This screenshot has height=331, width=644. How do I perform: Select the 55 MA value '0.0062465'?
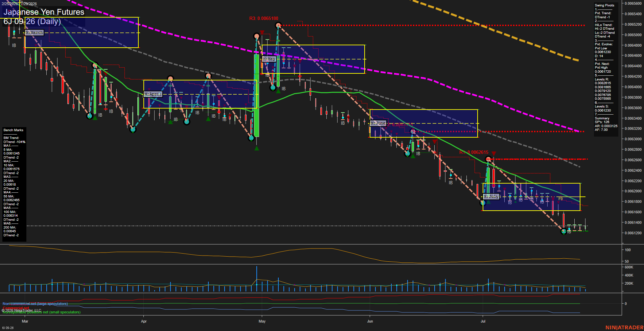pos(11,200)
